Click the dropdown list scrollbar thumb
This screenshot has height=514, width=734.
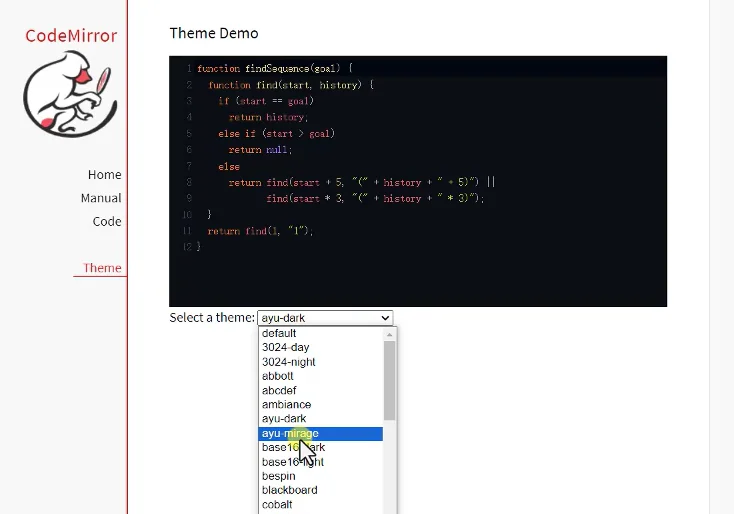coord(389,381)
